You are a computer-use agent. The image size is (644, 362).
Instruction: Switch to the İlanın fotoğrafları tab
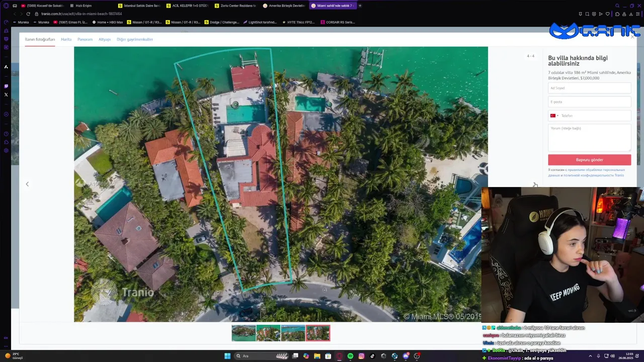point(40,39)
